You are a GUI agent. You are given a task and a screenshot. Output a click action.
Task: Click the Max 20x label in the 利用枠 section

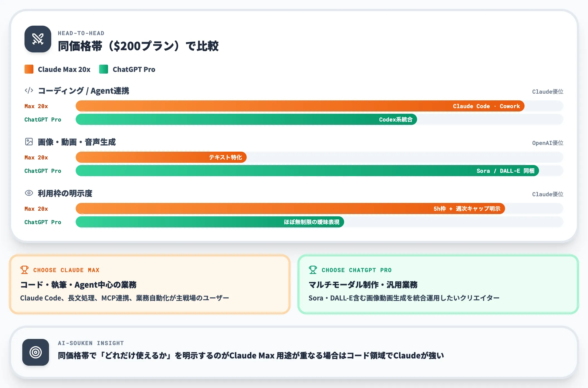pyautogui.click(x=36, y=209)
